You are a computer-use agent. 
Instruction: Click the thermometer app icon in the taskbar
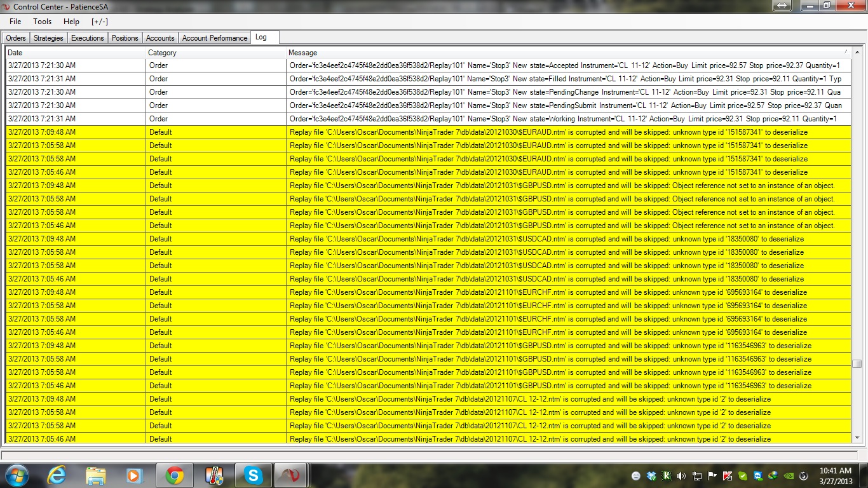tap(214, 475)
